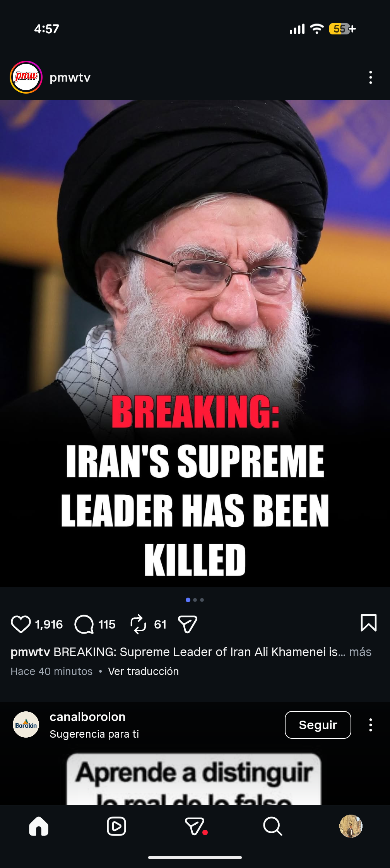Tap the breaking news post image

pyautogui.click(x=195, y=343)
